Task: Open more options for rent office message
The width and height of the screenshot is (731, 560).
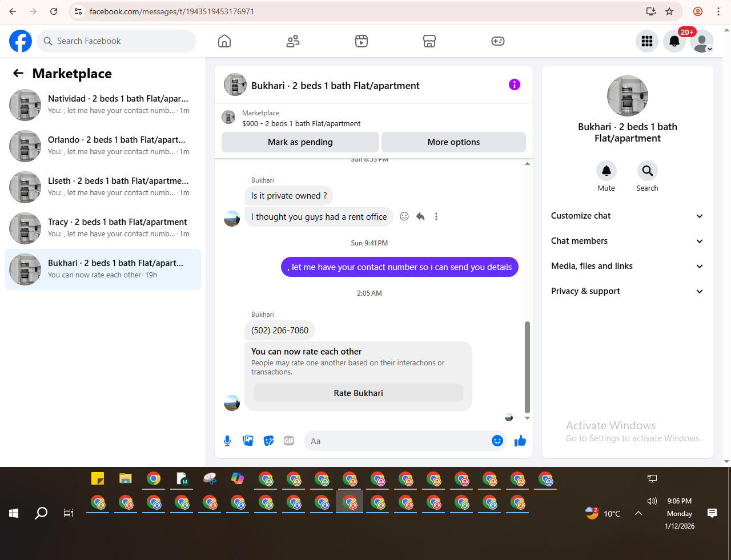Action: pyautogui.click(x=436, y=216)
